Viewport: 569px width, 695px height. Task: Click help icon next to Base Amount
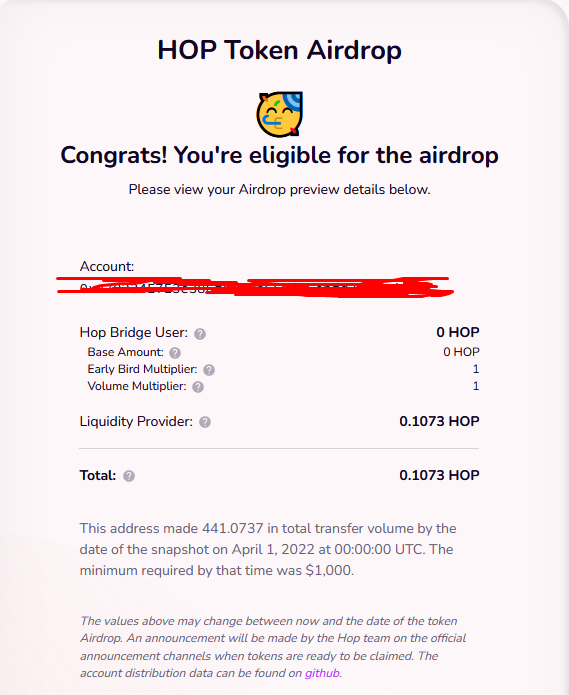175,353
